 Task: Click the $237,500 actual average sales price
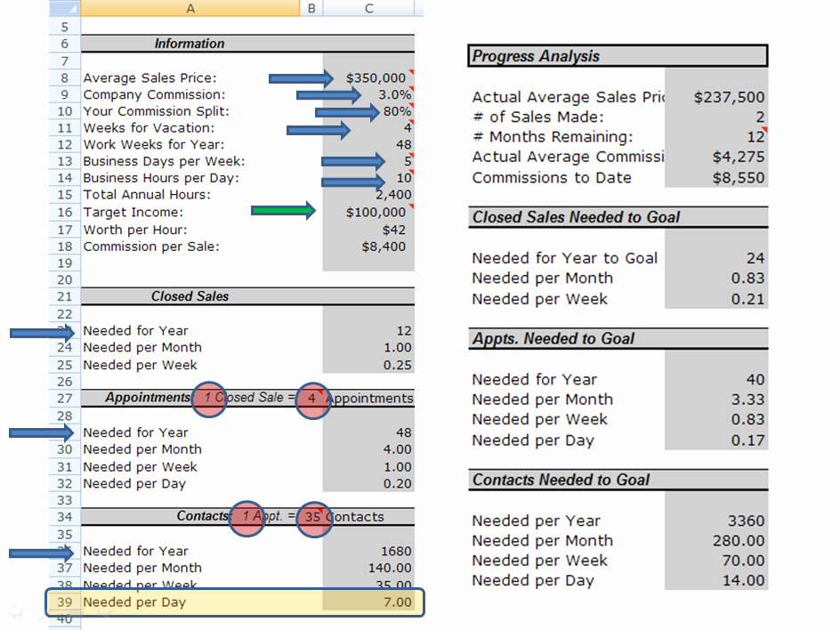coord(716,97)
